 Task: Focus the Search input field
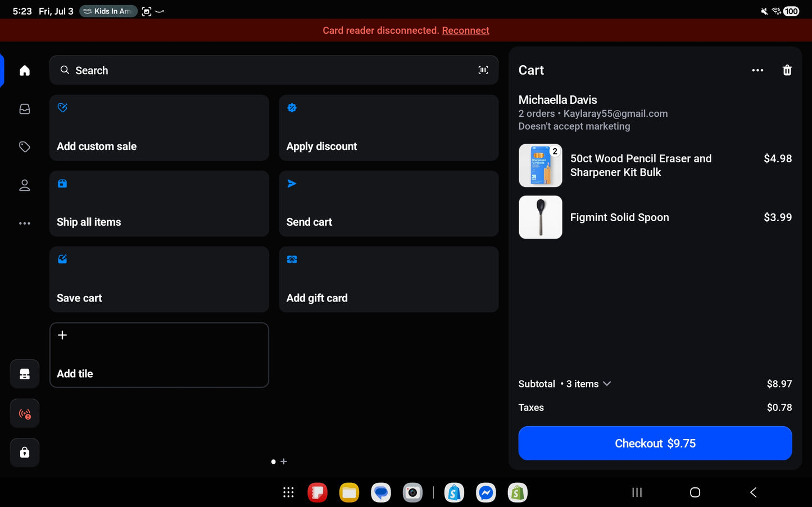(274, 70)
